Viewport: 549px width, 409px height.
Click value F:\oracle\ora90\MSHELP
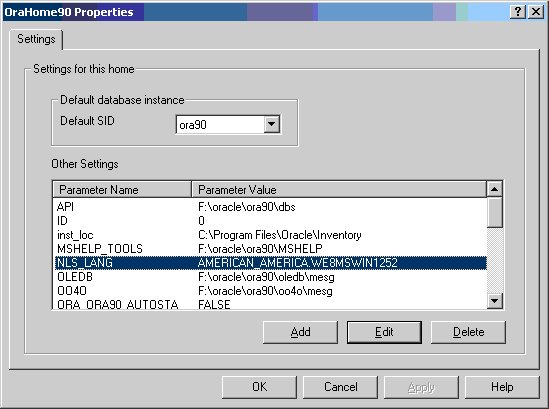260,249
